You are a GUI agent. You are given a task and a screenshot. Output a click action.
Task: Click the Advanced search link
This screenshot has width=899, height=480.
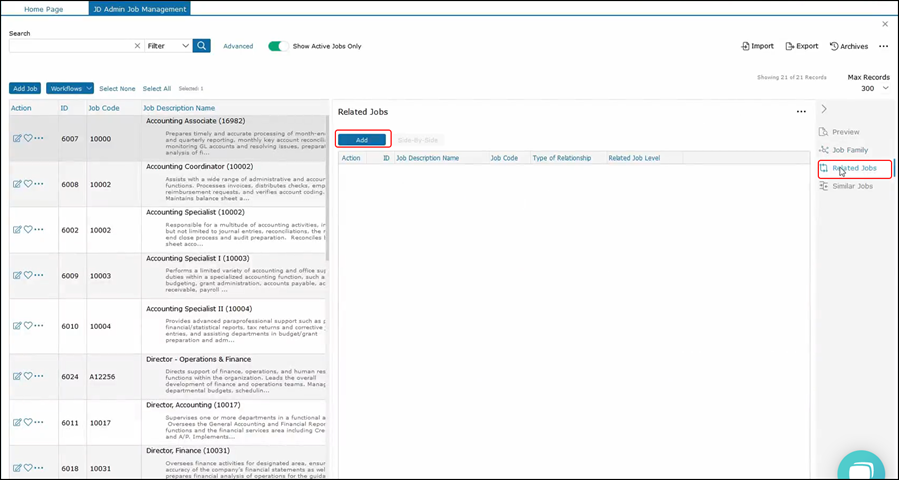238,46
